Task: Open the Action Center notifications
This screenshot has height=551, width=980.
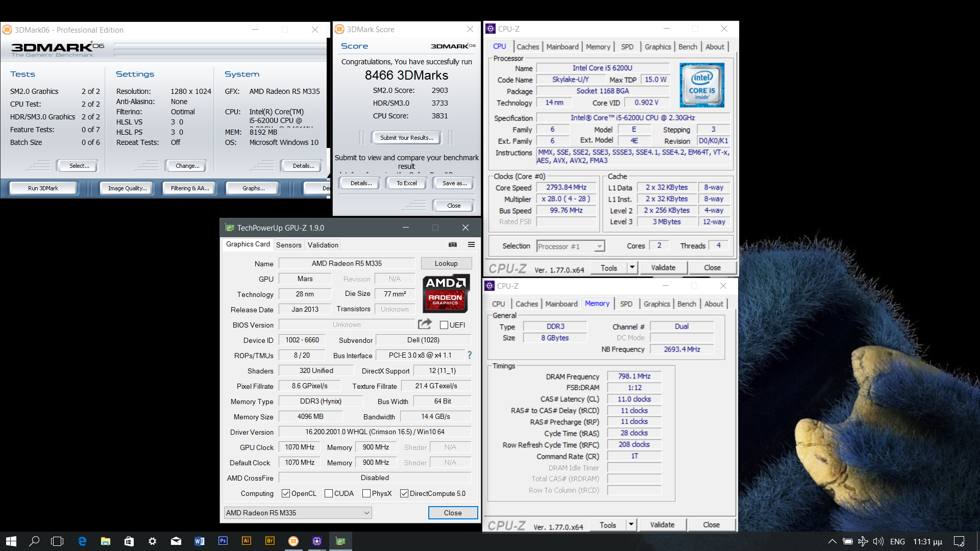Action: click(x=959, y=541)
